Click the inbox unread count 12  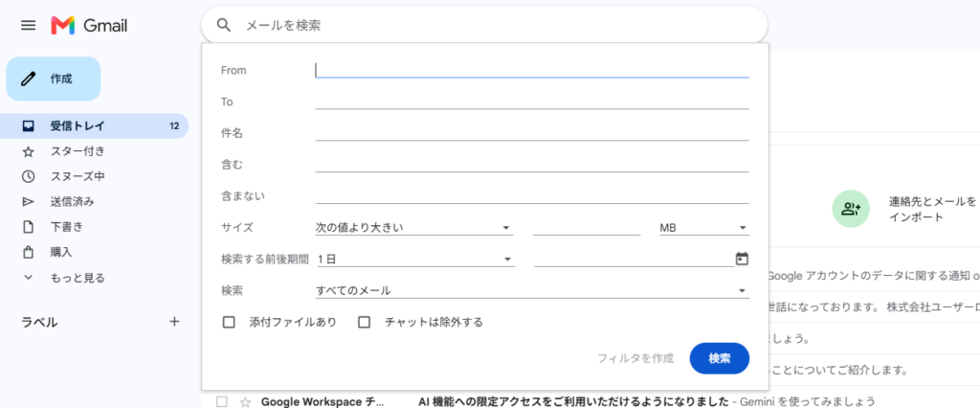click(x=174, y=126)
